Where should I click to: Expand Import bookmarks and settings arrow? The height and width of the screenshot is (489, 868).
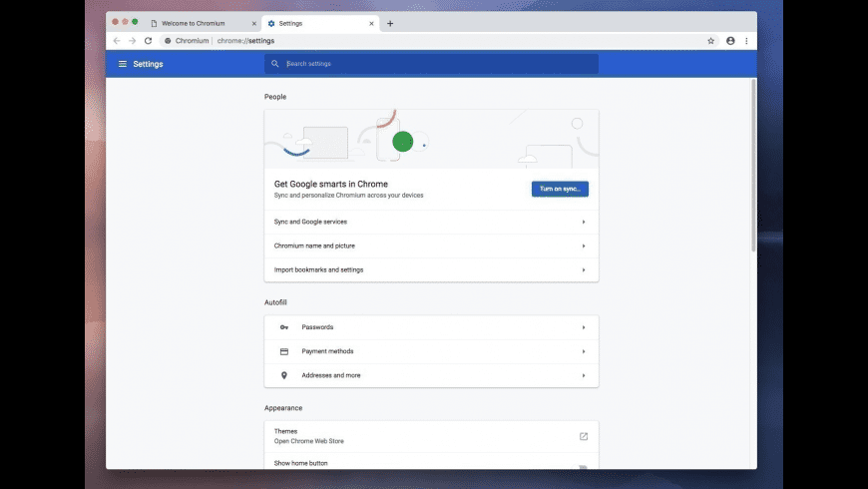point(584,270)
